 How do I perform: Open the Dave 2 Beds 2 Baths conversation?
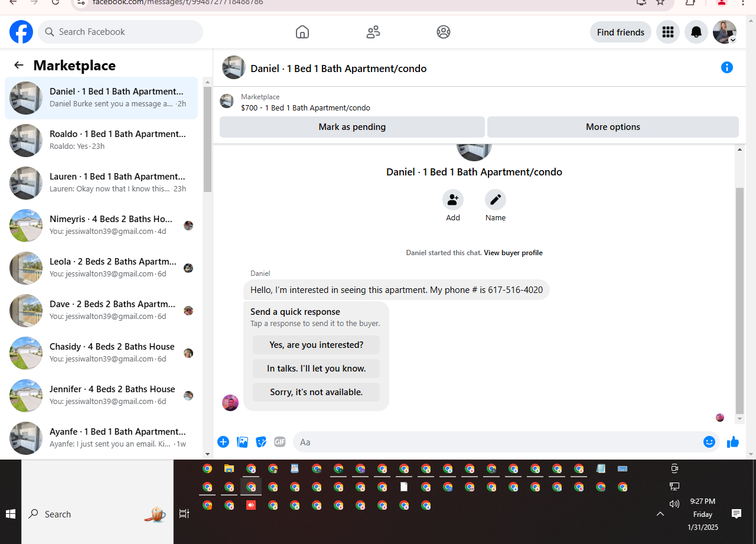101,311
